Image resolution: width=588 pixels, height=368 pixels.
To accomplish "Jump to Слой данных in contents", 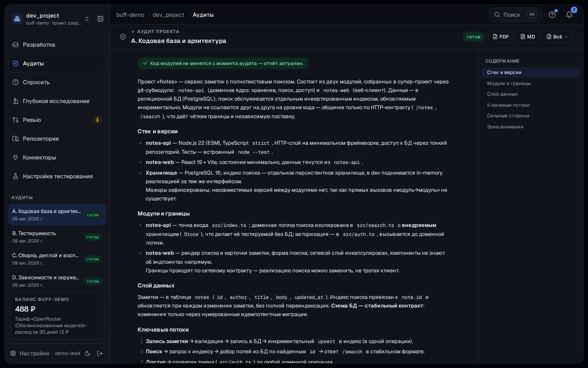I will (x=531, y=94).
